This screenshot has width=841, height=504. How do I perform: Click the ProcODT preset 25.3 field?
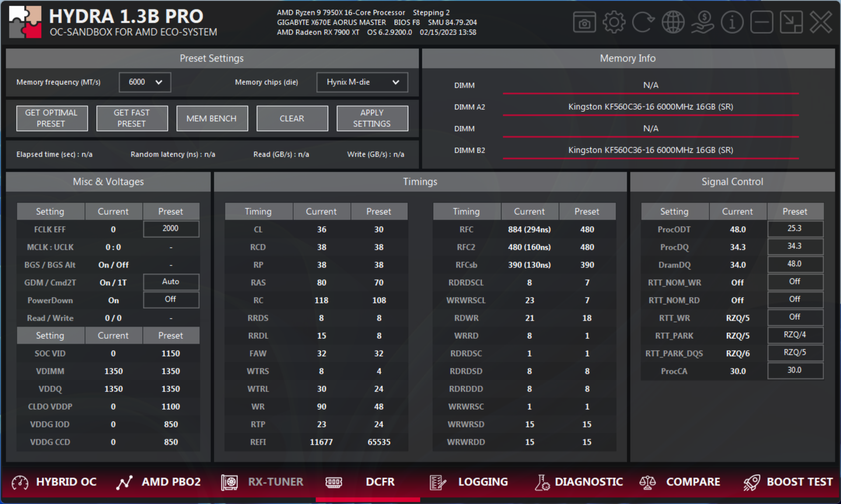click(795, 228)
